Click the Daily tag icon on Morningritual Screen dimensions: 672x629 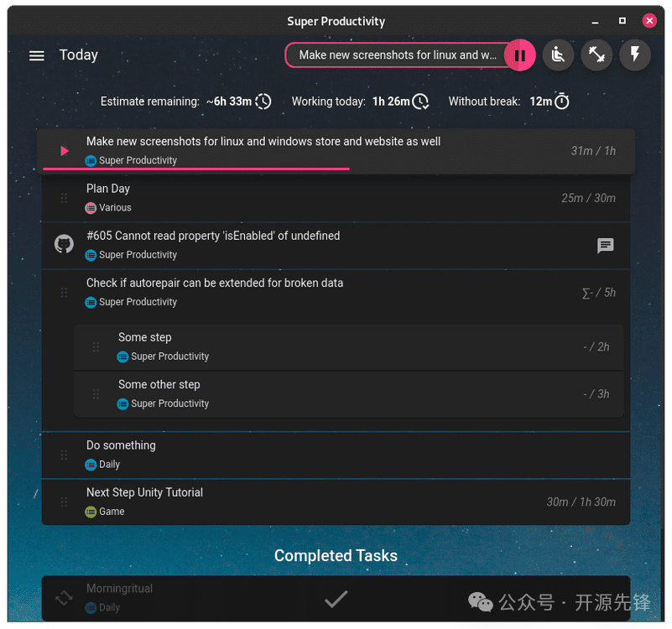tap(91, 607)
